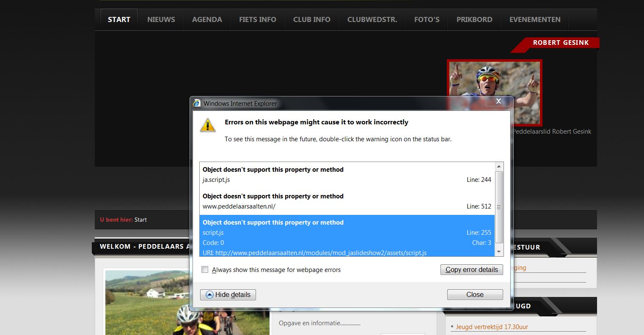The height and width of the screenshot is (335, 644).
Task: Select the www.peddelaarsaalten.nl error at line 512
Action: coord(347,201)
